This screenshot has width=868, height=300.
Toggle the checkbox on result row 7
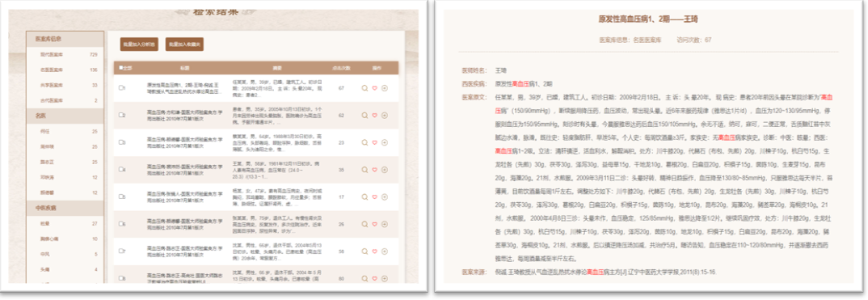point(121,251)
